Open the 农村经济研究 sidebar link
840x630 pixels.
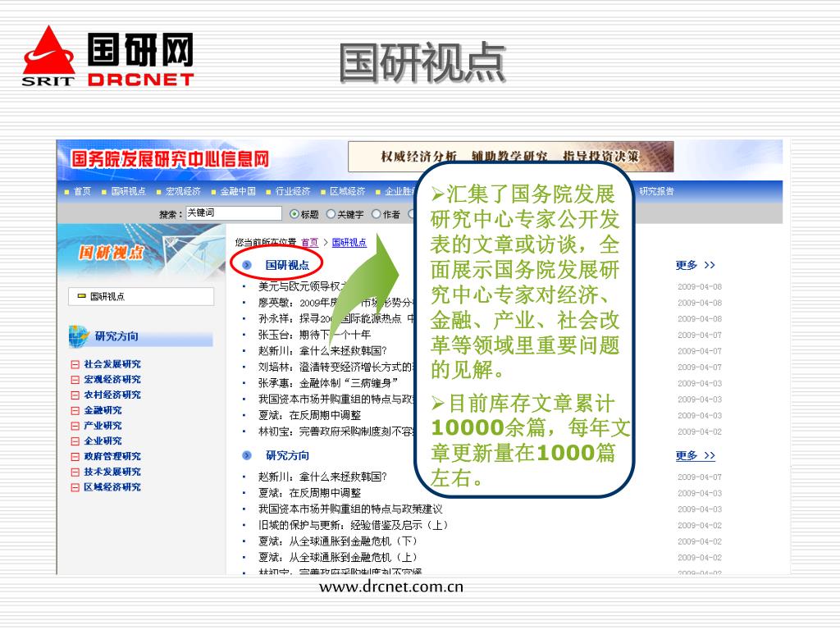(x=112, y=395)
